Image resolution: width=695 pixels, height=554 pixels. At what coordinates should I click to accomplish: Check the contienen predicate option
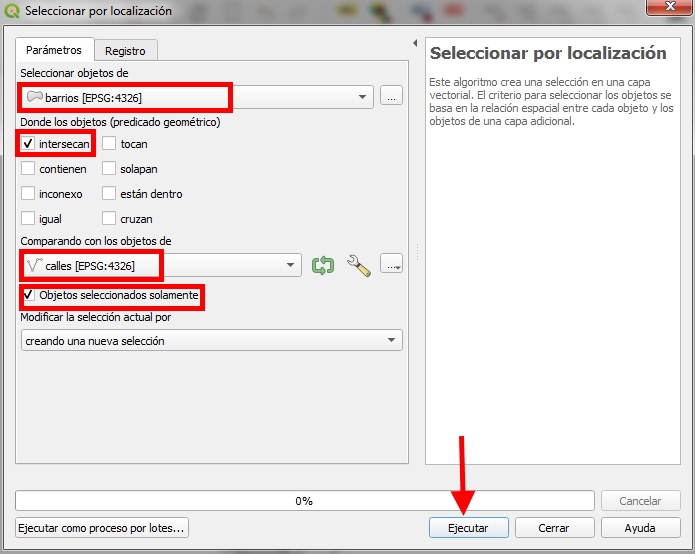28,168
